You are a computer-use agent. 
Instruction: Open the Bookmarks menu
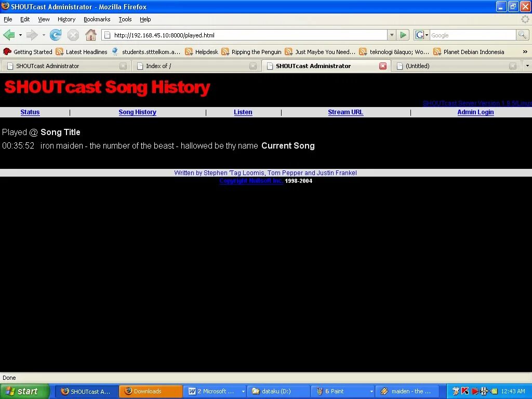pyautogui.click(x=97, y=19)
